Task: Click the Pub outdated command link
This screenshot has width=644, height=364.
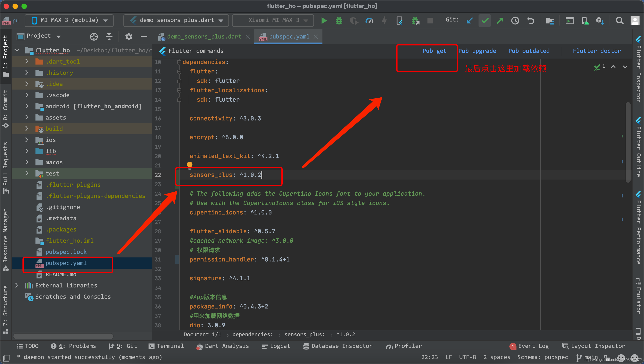Action: pos(530,51)
